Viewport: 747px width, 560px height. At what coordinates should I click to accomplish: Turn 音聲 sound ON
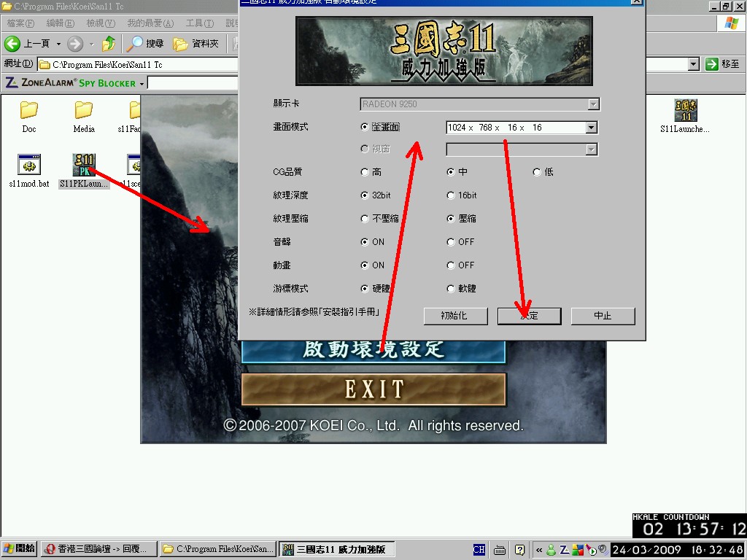point(365,242)
